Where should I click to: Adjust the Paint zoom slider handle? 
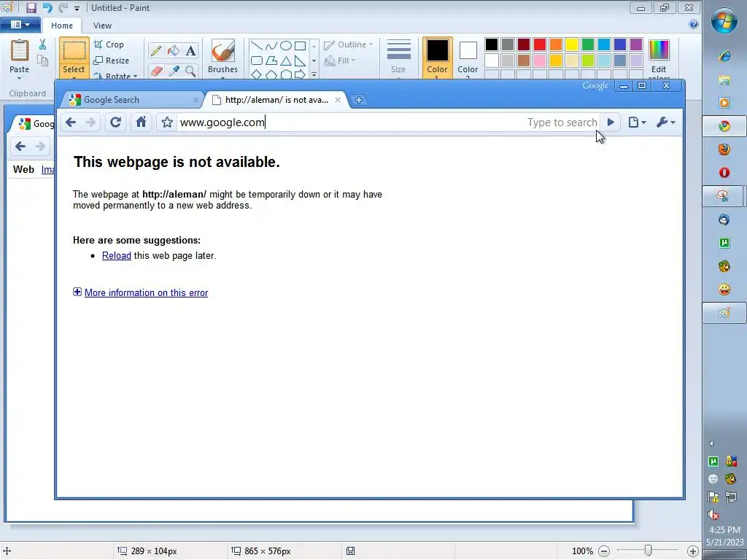point(648,551)
